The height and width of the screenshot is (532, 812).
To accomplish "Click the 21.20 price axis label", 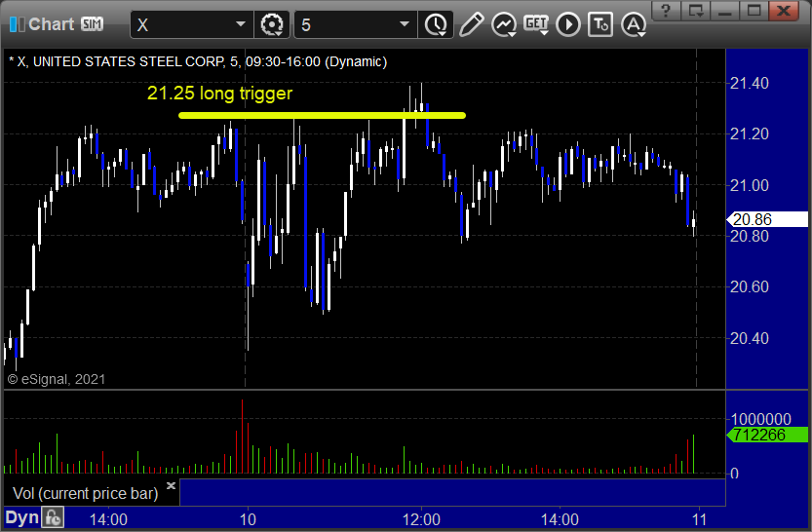I will click(x=750, y=134).
